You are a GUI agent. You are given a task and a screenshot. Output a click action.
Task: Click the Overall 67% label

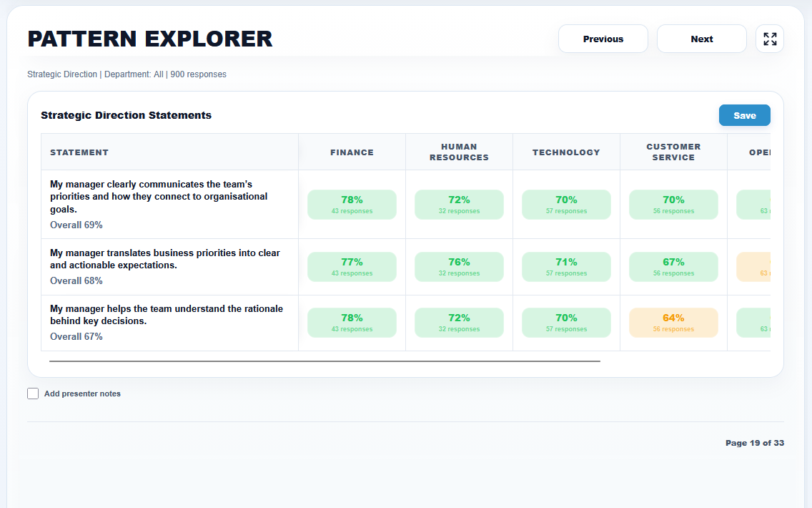click(x=76, y=336)
